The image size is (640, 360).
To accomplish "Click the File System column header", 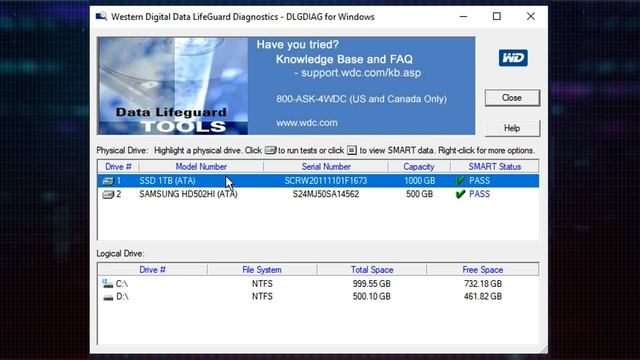I will pyautogui.click(x=262, y=270).
